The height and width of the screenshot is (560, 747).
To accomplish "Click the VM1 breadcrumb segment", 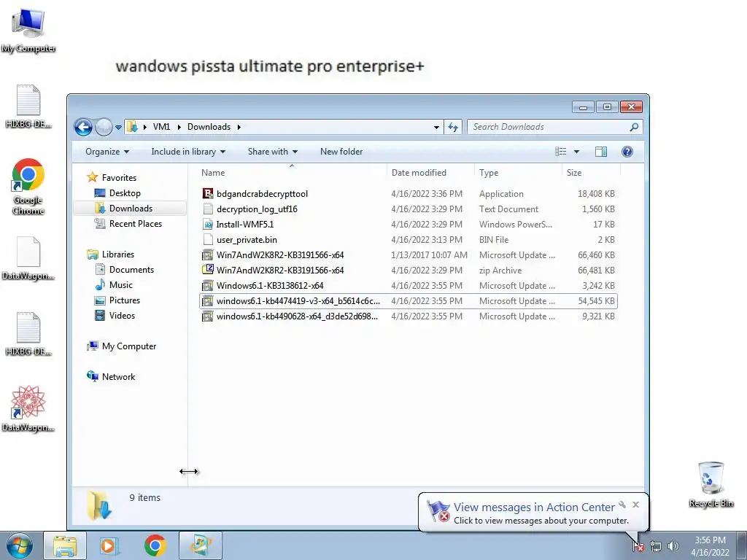I will [161, 127].
